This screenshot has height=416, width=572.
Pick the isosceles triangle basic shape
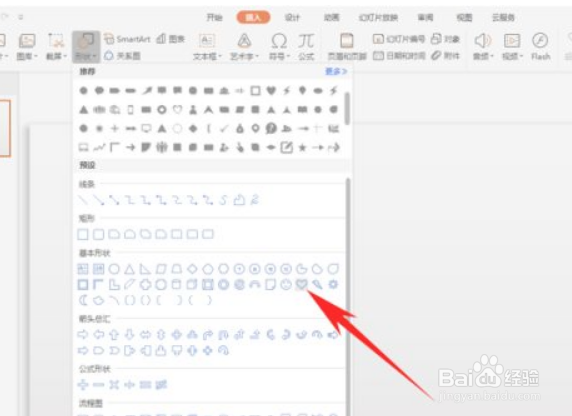click(x=130, y=269)
